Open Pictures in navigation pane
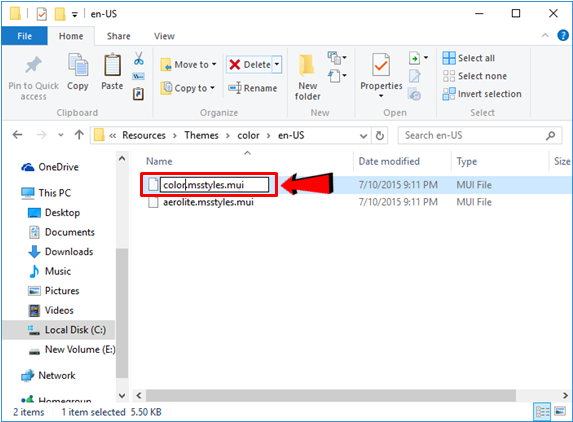The height and width of the screenshot is (422, 573). point(54,290)
